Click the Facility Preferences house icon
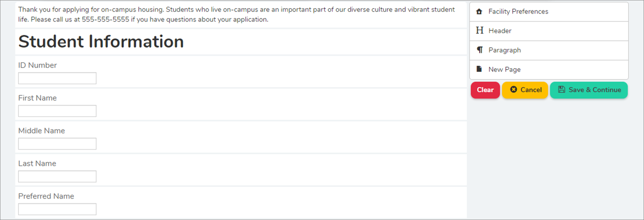Screen dimensions: 644x220 click(479, 12)
